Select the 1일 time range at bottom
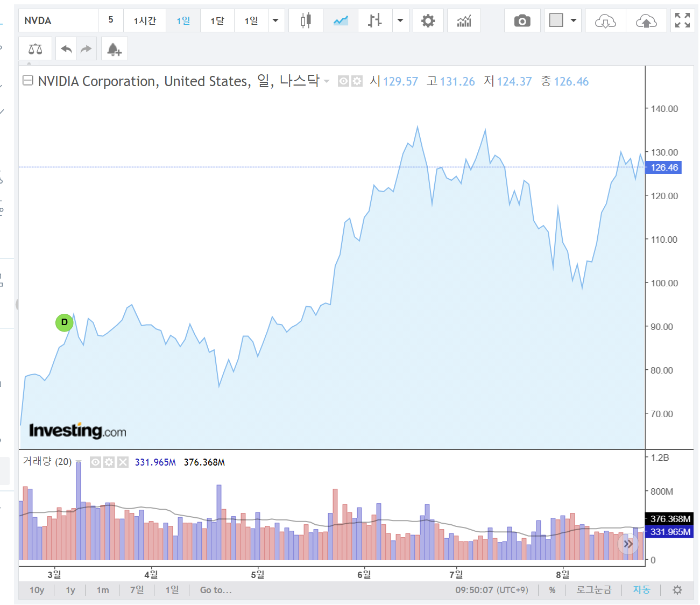The height and width of the screenshot is (605, 700). point(172,590)
